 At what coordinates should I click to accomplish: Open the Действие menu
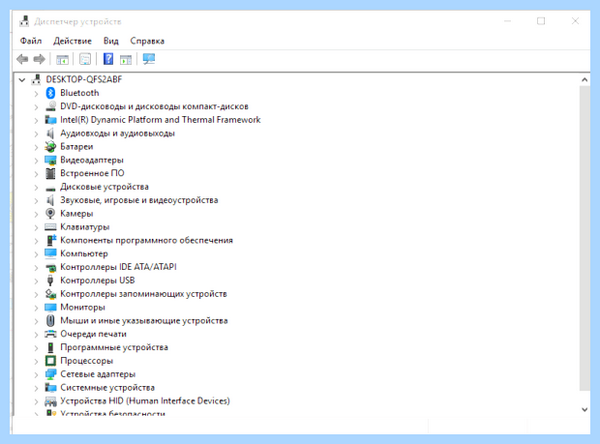pos(72,41)
